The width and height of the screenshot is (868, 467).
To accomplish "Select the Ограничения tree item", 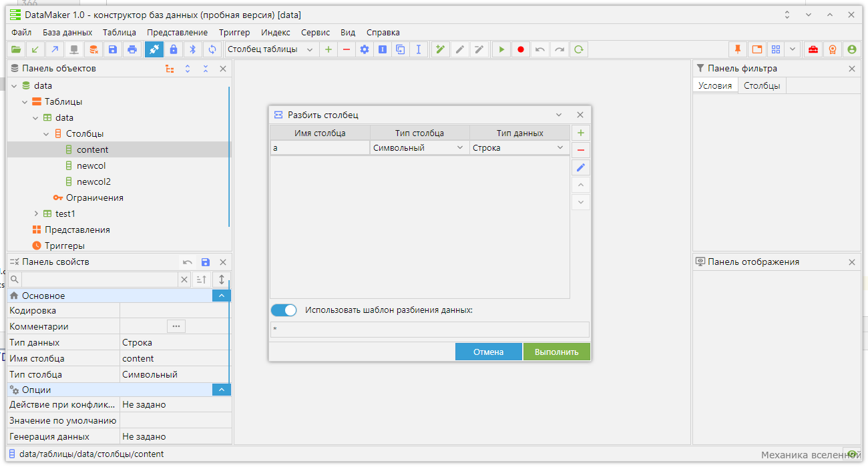I will click(x=94, y=197).
